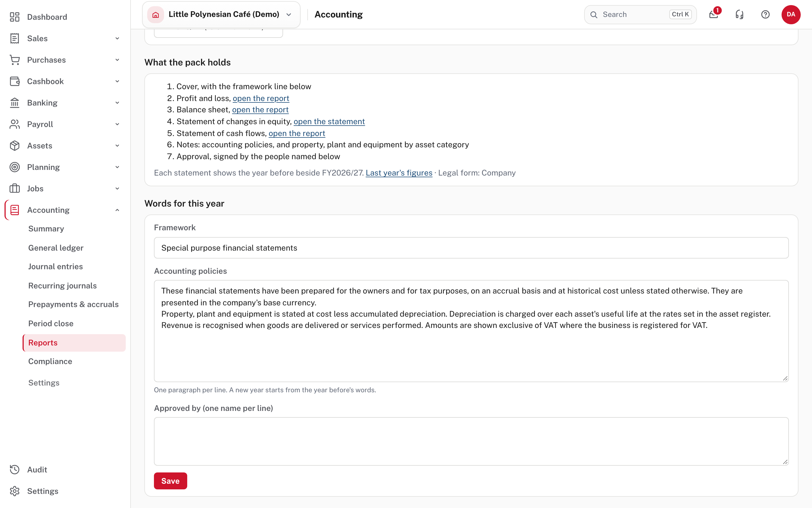Click the Accounting book icon

click(14, 210)
